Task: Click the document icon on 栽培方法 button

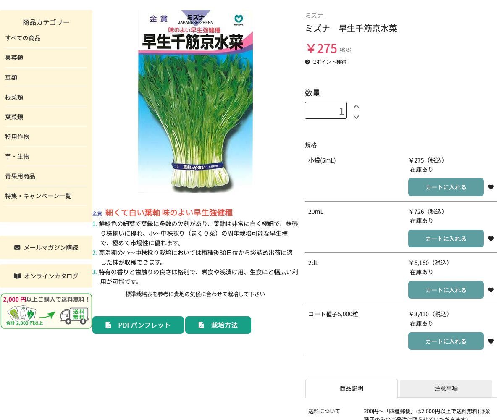Action: click(x=201, y=325)
